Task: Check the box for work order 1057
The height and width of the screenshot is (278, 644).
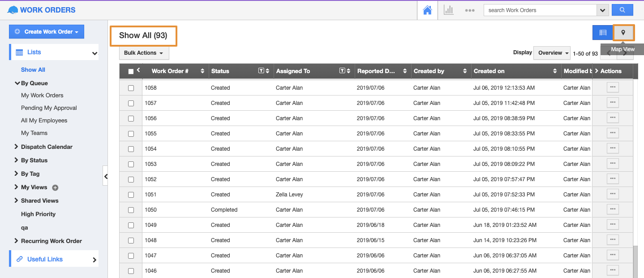Action: click(x=131, y=103)
